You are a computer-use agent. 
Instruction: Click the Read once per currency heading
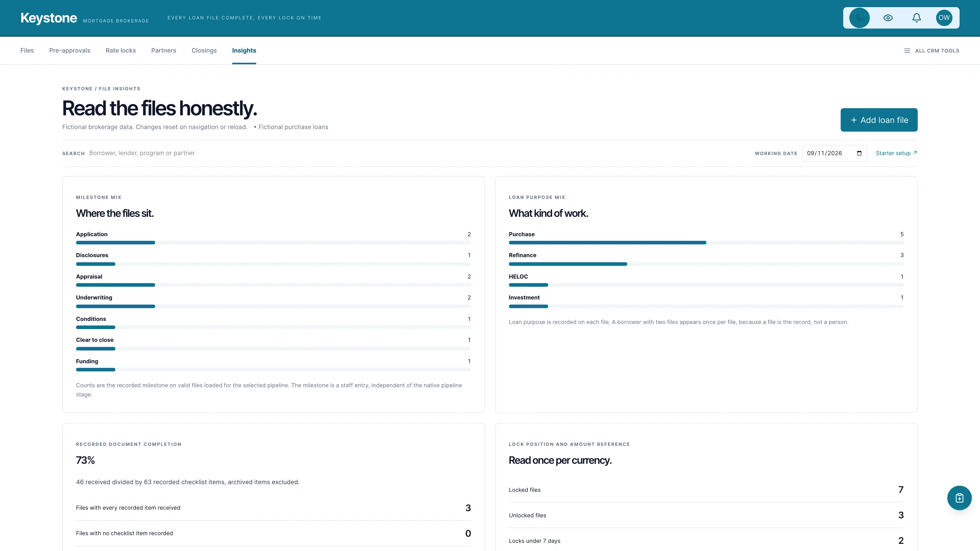pyautogui.click(x=560, y=460)
